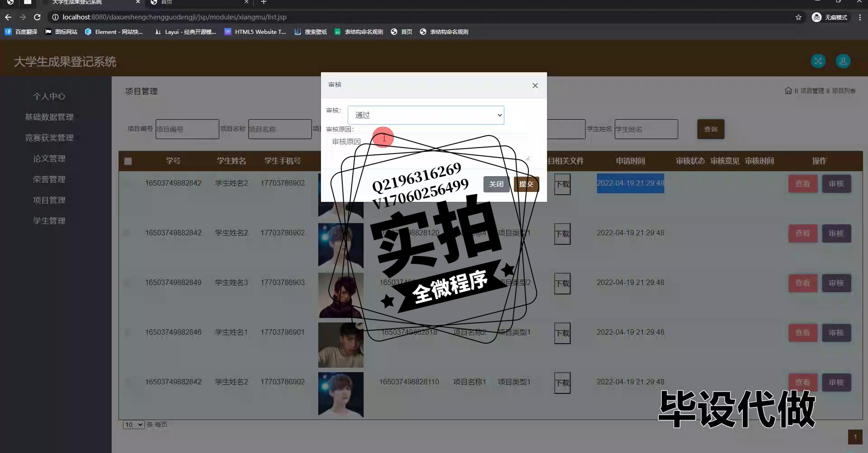Open student photo thumbnail in last row
The width and height of the screenshot is (868, 453).
(341, 395)
